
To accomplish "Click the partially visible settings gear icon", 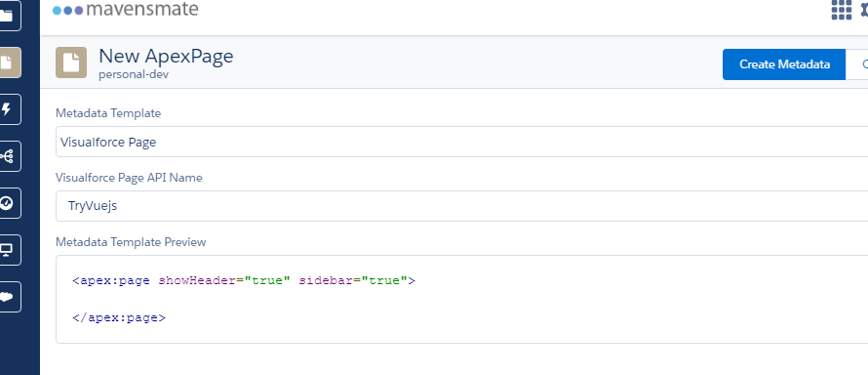I will tap(863, 10).
